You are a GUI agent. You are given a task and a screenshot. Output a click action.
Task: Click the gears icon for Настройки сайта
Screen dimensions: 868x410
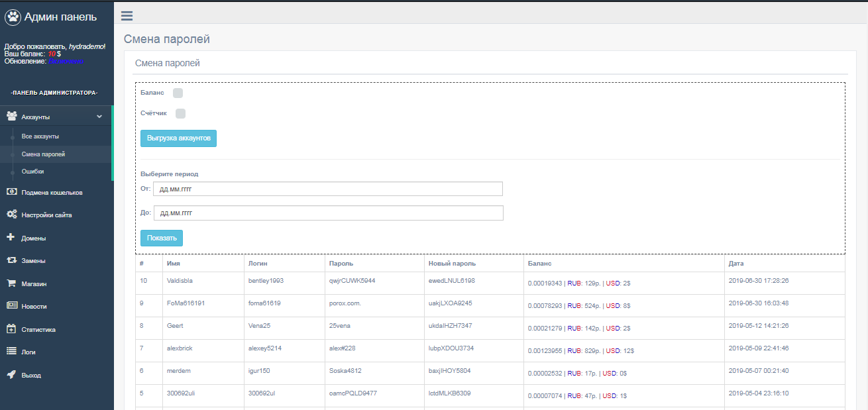click(11, 215)
